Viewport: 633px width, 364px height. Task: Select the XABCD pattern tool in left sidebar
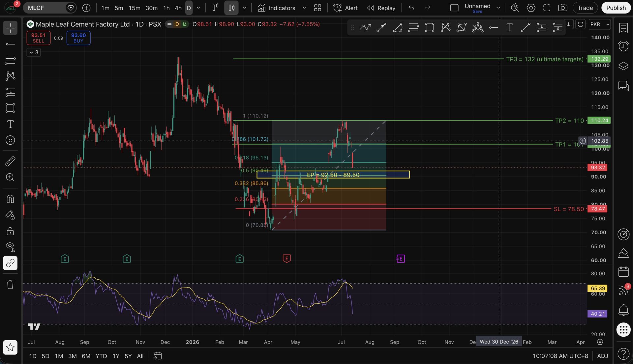[x=10, y=76]
